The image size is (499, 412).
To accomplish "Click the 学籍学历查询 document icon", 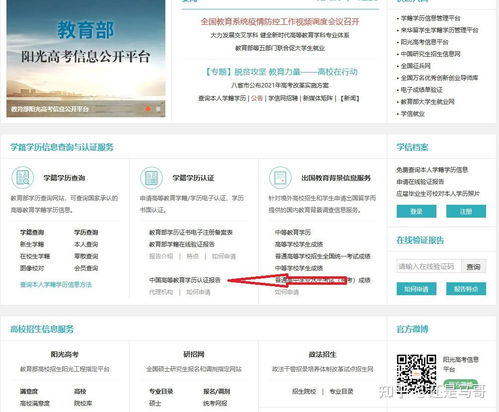I will click(x=23, y=177).
